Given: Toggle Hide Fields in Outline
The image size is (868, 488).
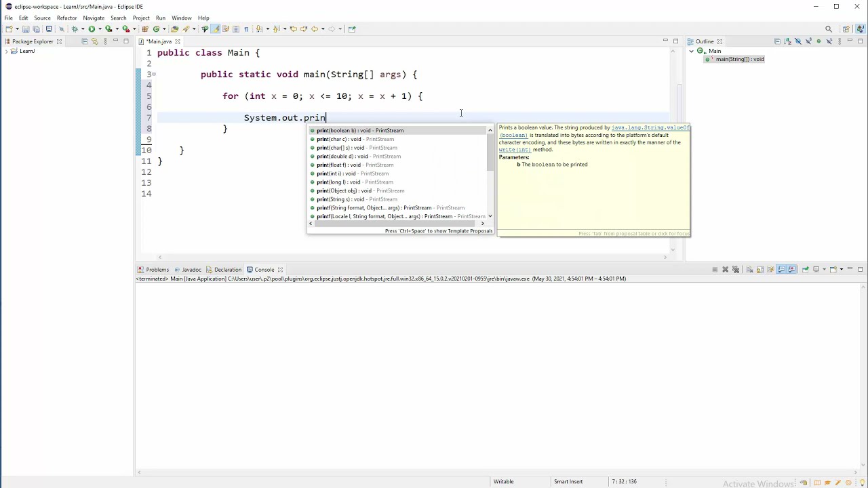Looking at the screenshot, I should [x=798, y=41].
